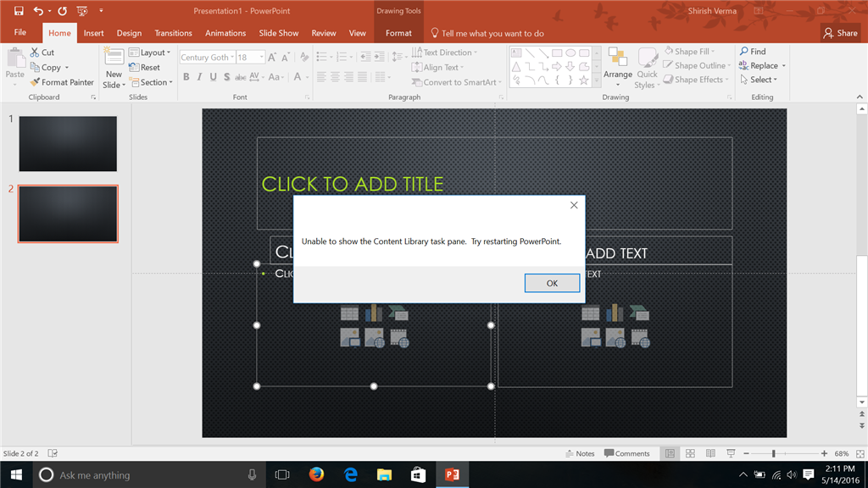Click the Replace command

tap(762, 65)
